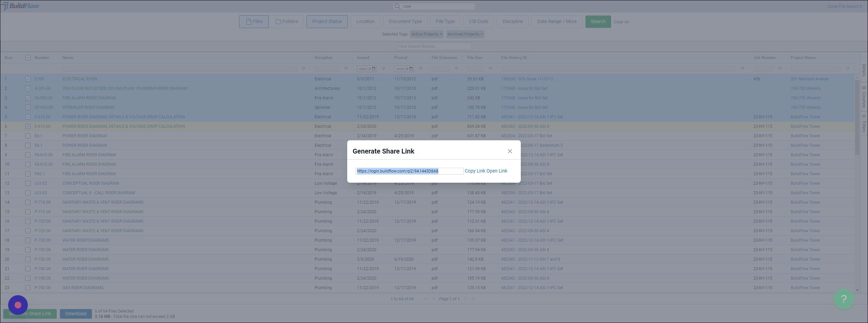Switch to the Folders tab
The width and height of the screenshot is (868, 323).
(287, 22)
